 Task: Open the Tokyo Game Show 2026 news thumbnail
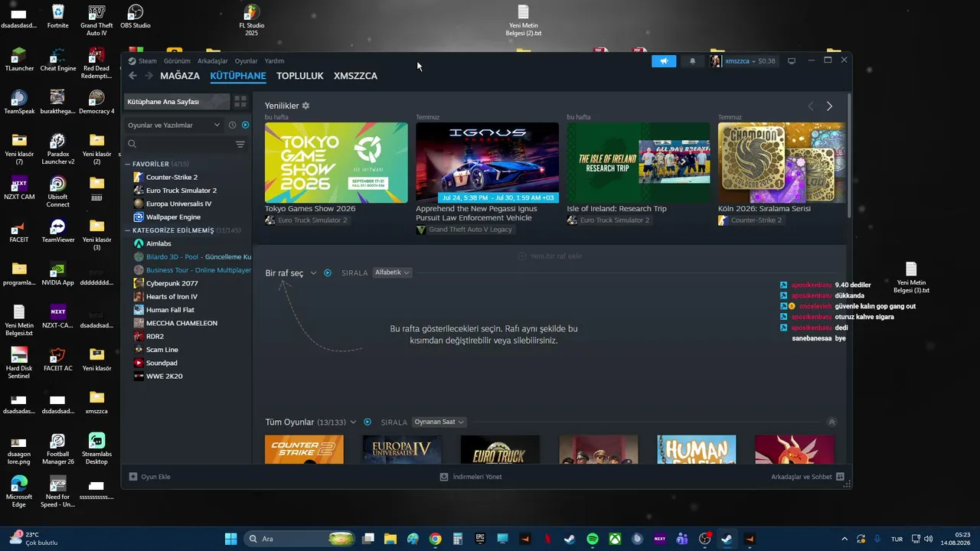coord(336,162)
